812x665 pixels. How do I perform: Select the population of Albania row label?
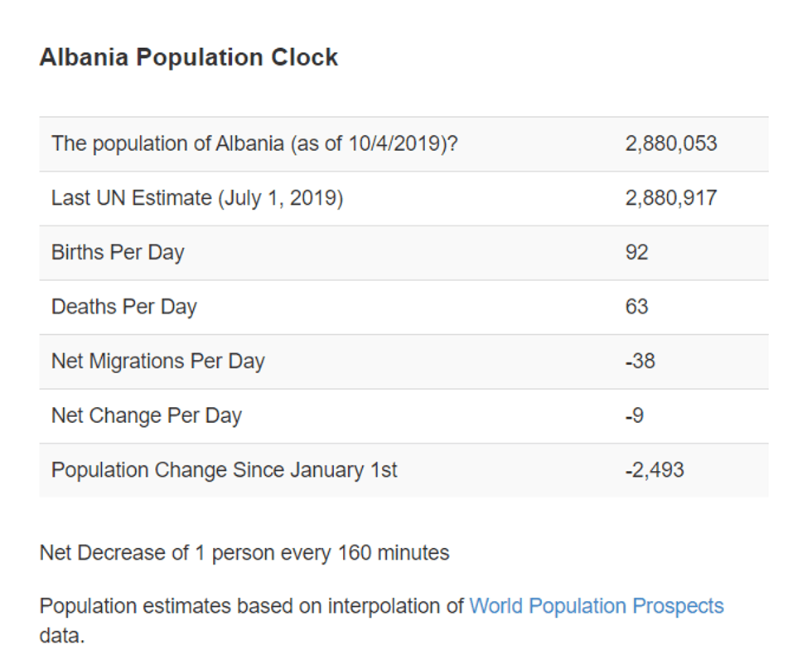(x=254, y=143)
